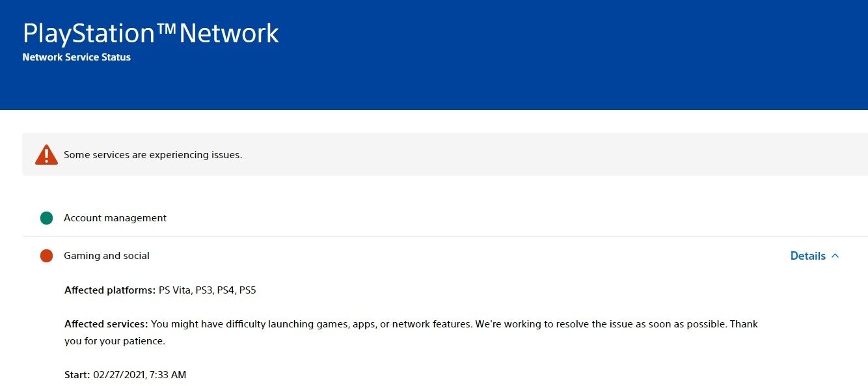Click the 'You might have difficulty launching games' sentence
This screenshot has width=868, height=386.
coord(311,324)
